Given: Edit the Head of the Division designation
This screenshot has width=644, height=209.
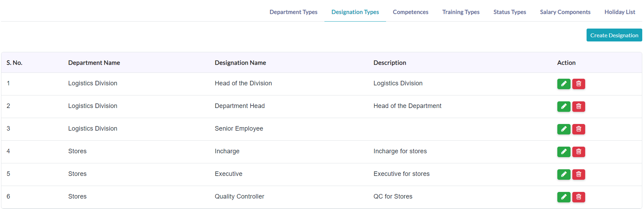Looking at the screenshot, I should tap(564, 84).
